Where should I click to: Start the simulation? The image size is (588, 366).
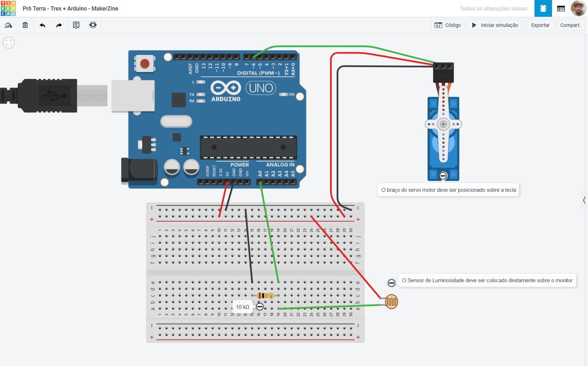point(495,25)
